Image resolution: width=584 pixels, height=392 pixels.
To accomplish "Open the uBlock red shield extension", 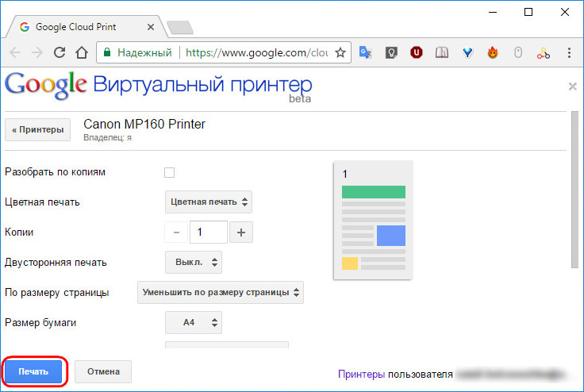I will (x=417, y=52).
